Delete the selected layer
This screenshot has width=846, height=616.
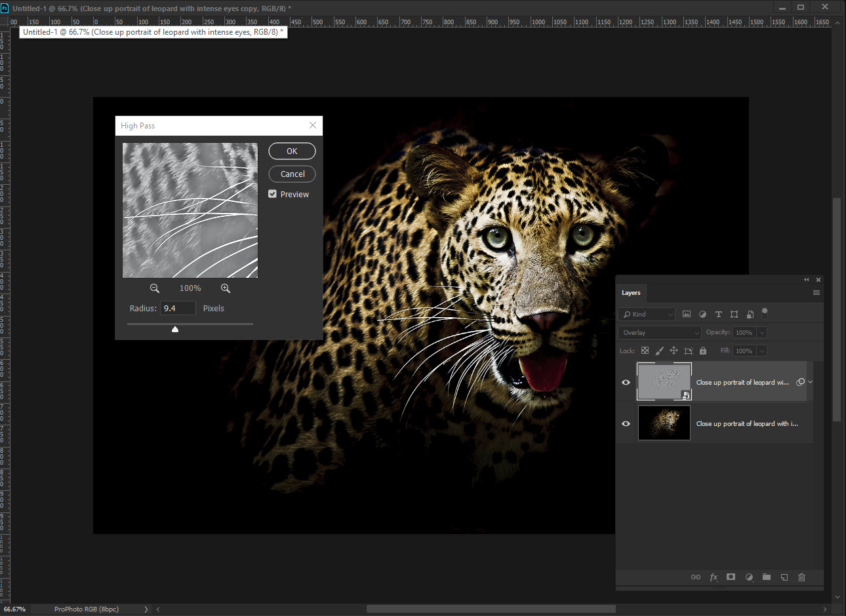coord(801,577)
